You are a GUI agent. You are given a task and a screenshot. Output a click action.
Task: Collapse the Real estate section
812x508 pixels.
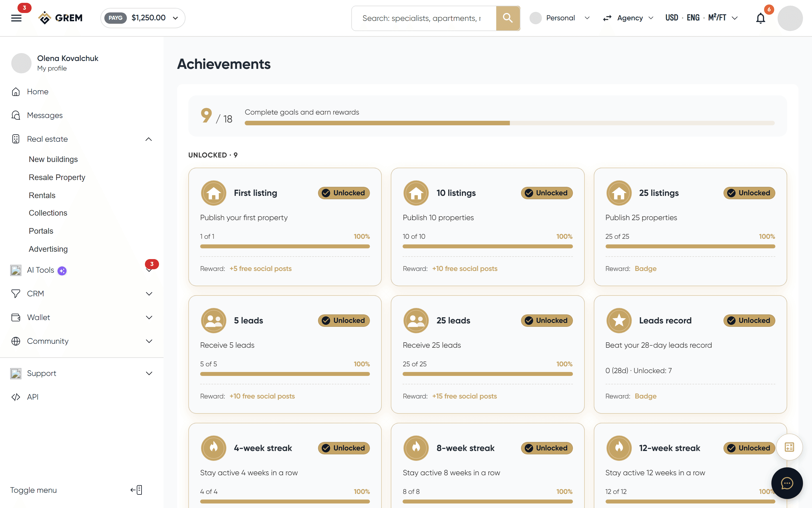pos(149,139)
